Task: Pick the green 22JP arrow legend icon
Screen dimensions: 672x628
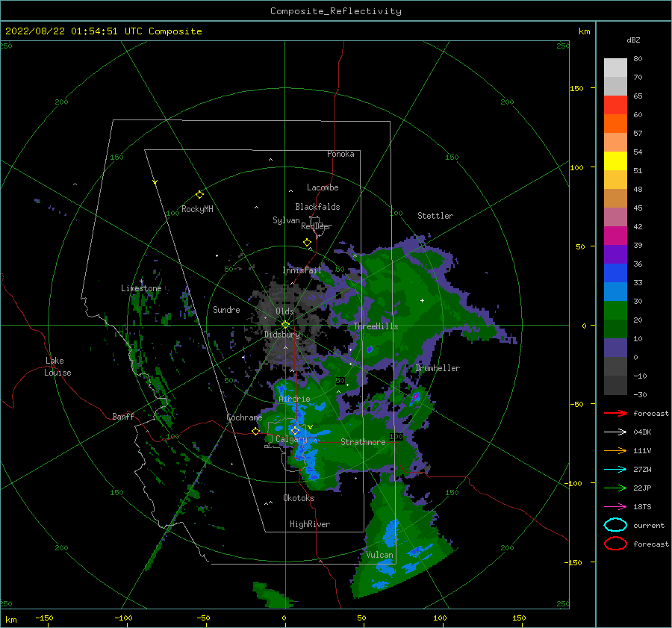Action: pos(615,488)
